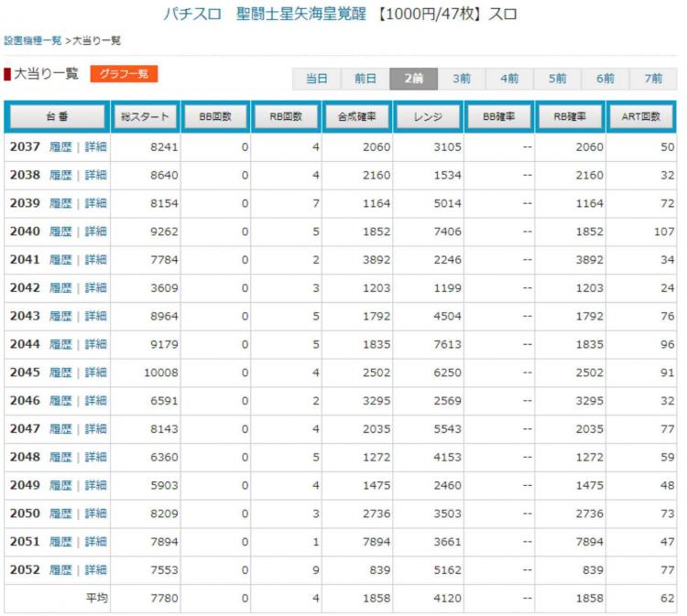Image resolution: width=687 pixels, height=616 pixels.
Task: Sort by the 総スタート column header
Action: click(x=145, y=116)
